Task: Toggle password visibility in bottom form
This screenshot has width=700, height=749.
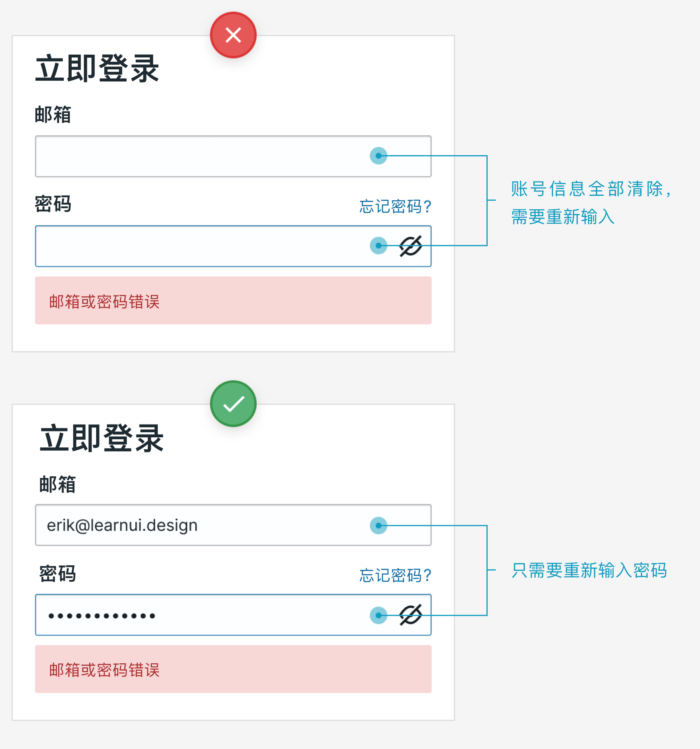Action: click(410, 615)
